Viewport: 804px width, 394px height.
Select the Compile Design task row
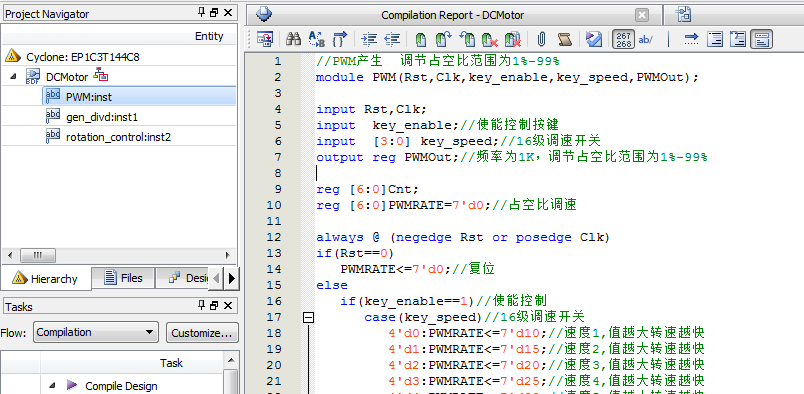click(x=121, y=386)
